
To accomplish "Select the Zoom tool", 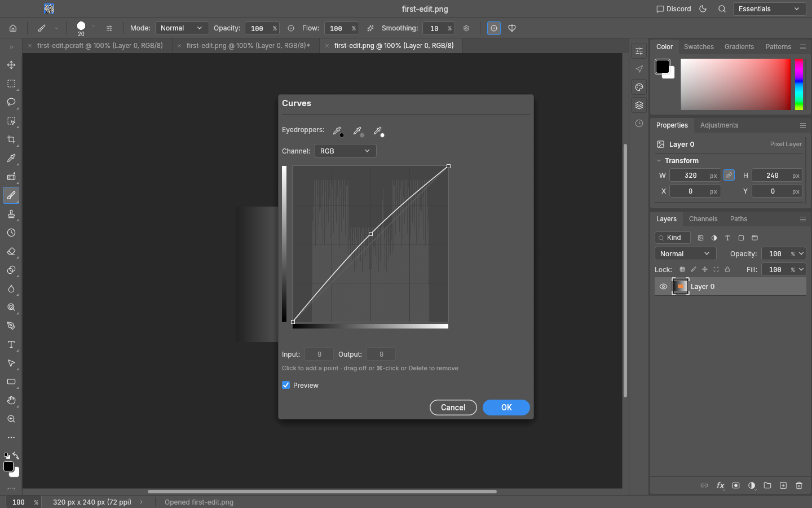I will click(x=11, y=419).
